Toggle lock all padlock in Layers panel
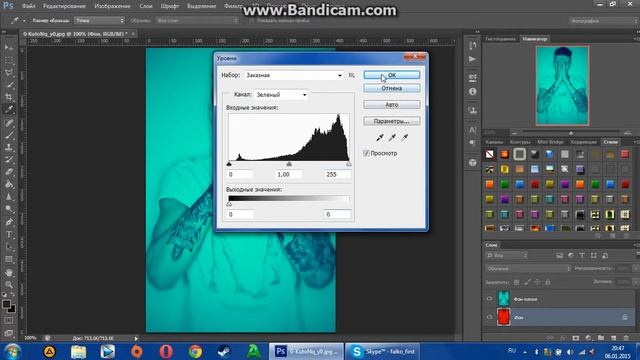This screenshot has height=360, width=640. tap(548, 282)
